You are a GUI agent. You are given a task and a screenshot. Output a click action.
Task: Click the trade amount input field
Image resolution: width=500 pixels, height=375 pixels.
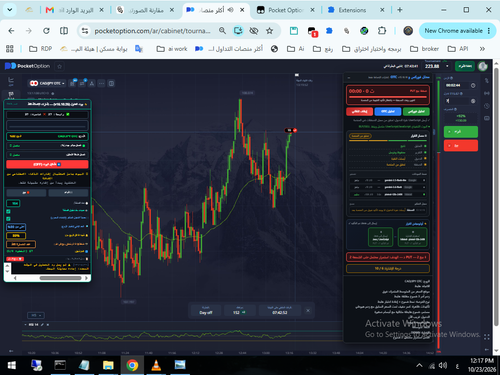point(457,101)
